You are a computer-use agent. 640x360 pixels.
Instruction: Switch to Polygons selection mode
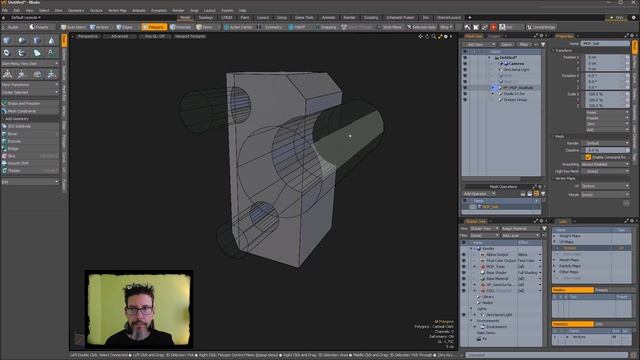coord(154,27)
